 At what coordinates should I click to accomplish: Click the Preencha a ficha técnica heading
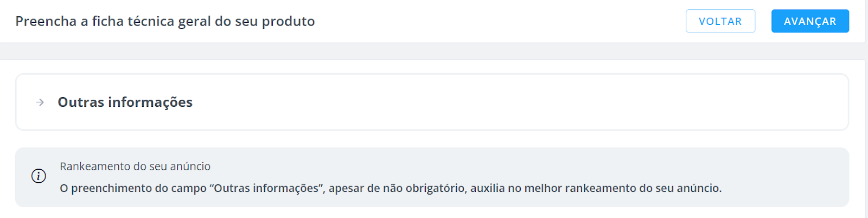(165, 21)
